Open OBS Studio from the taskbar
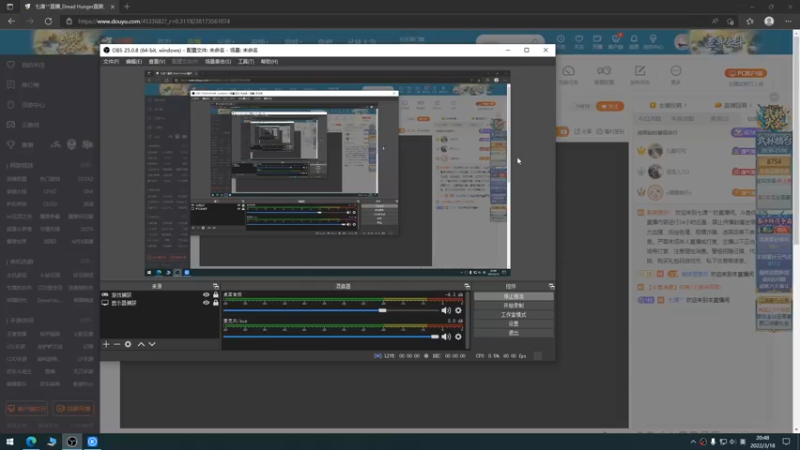Viewport: 800px width, 450px height. (x=72, y=442)
